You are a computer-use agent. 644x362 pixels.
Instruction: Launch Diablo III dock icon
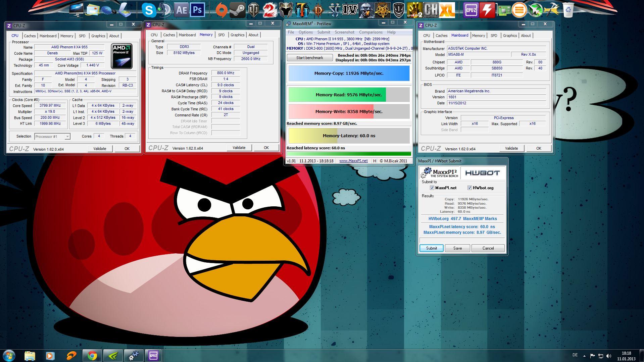point(318,10)
